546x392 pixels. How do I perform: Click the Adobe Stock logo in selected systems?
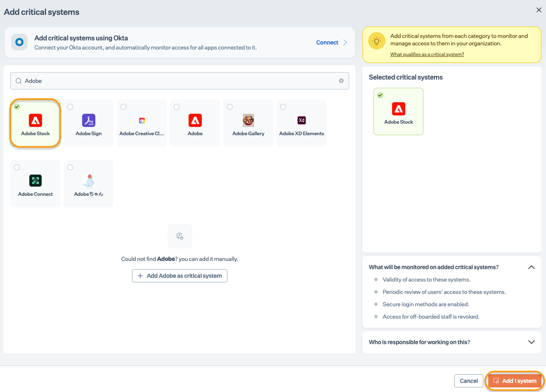tap(399, 109)
